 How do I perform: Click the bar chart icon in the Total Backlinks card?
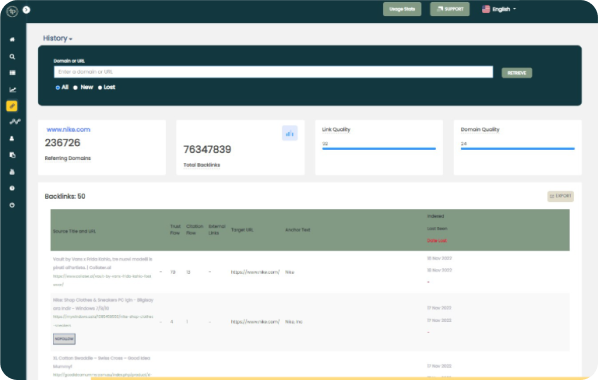[x=290, y=133]
